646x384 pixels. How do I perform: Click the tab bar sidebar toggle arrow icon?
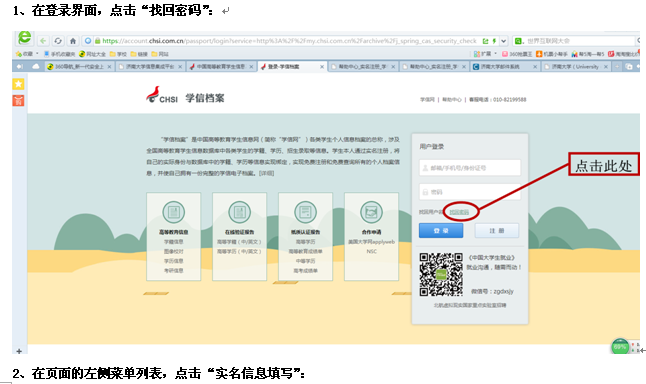pos(19,66)
